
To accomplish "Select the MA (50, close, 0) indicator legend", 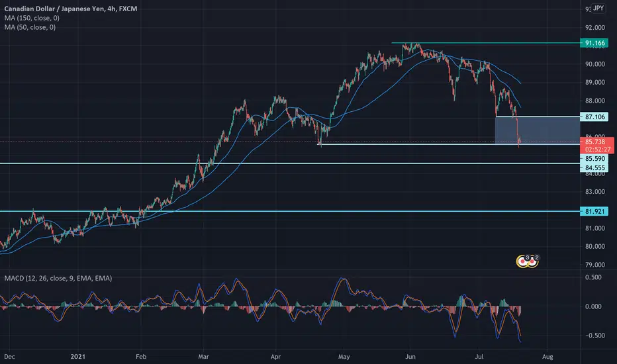I will click(30, 27).
